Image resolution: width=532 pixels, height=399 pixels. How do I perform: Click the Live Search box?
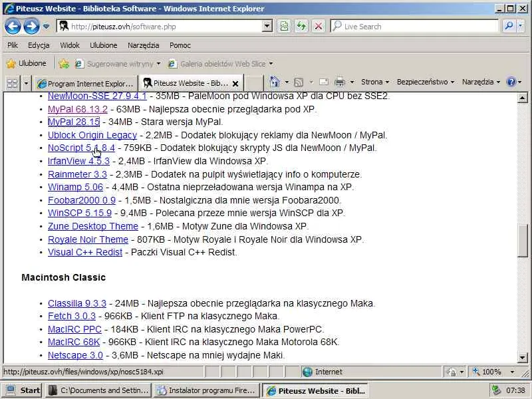(414, 26)
